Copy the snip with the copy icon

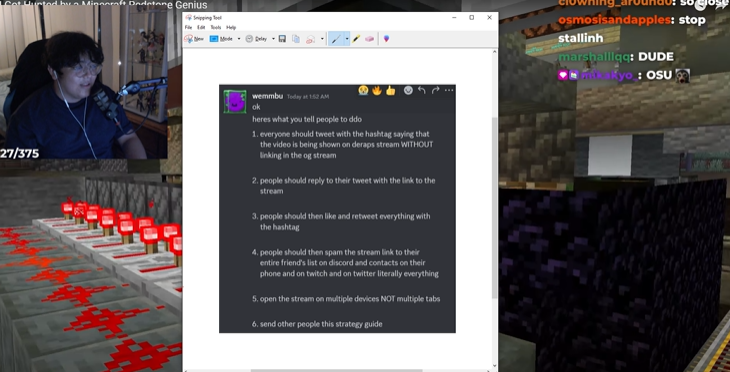[x=296, y=39]
